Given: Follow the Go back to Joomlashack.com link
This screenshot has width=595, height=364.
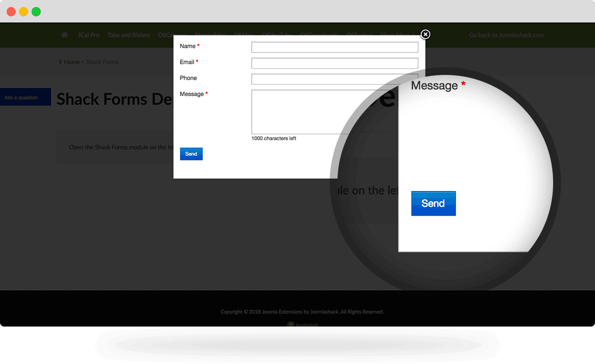Looking at the screenshot, I should 506,35.
